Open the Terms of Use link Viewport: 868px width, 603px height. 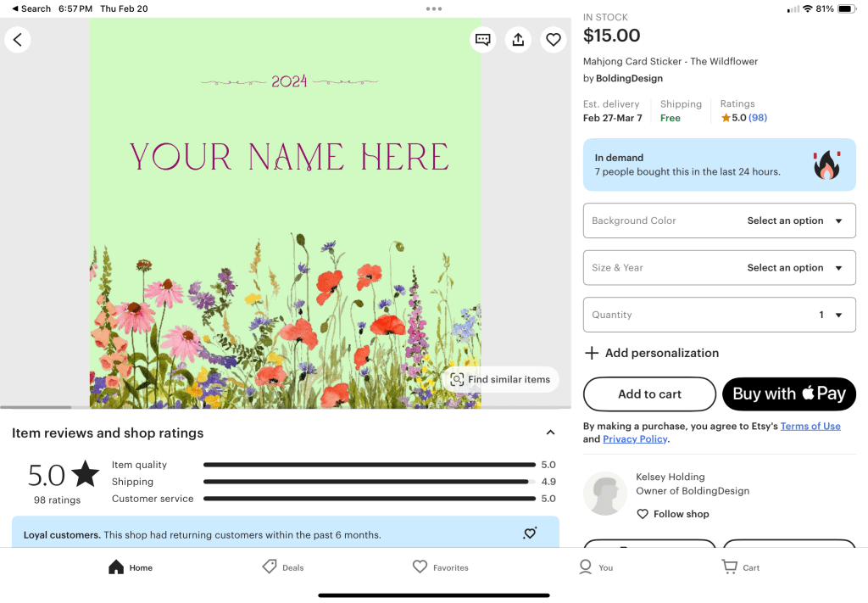point(810,427)
